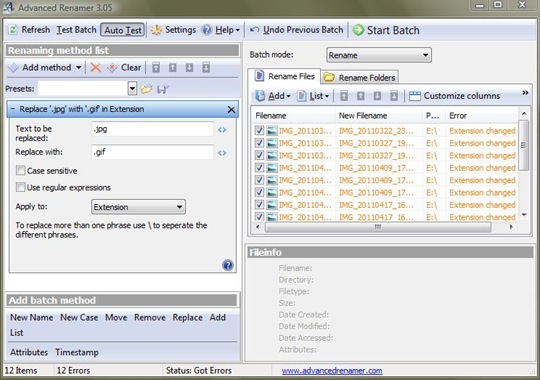Click the red X delete method icon
Screen dimensions: 540x380
tap(95, 68)
